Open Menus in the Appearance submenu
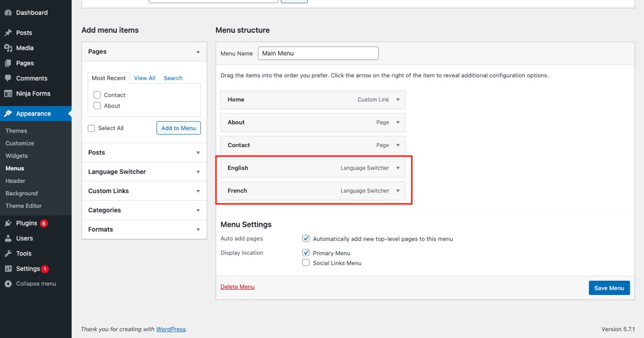This screenshot has height=338, width=644. (15, 169)
